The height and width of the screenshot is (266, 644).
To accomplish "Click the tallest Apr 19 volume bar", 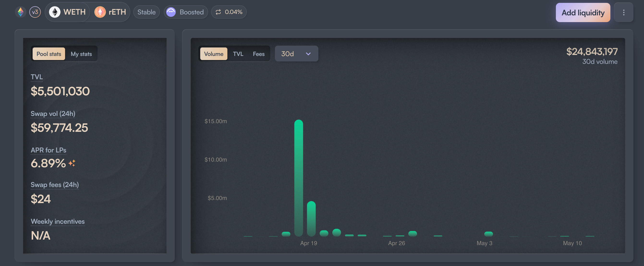I will click(298, 178).
